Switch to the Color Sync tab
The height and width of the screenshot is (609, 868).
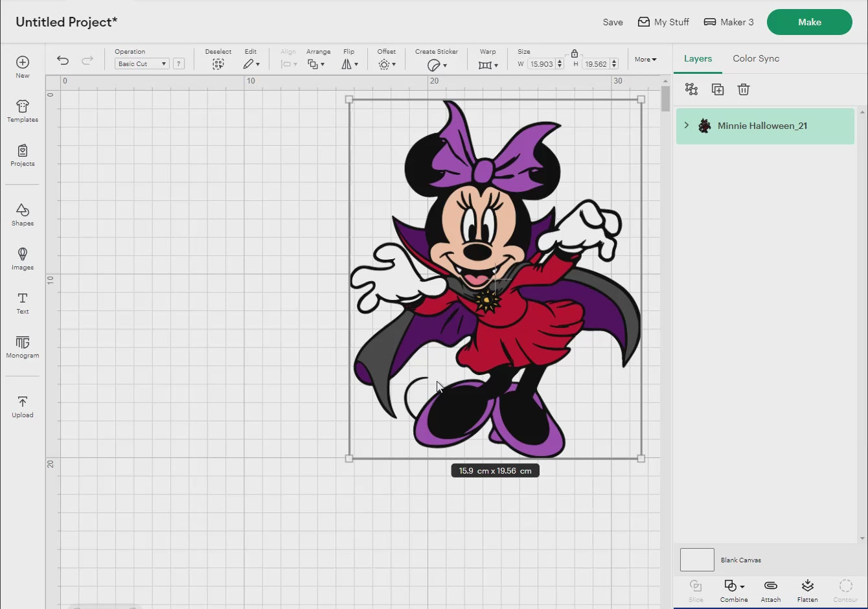point(756,58)
